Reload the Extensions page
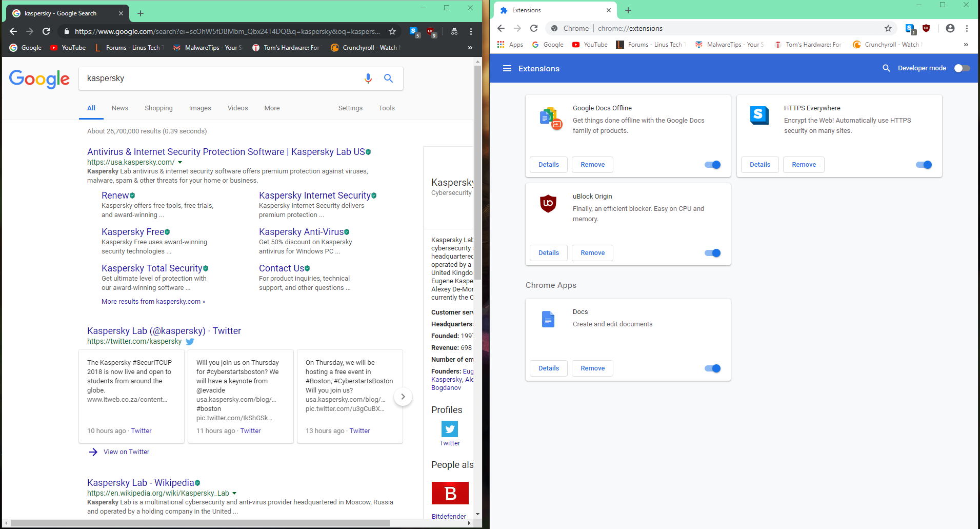 (x=534, y=28)
